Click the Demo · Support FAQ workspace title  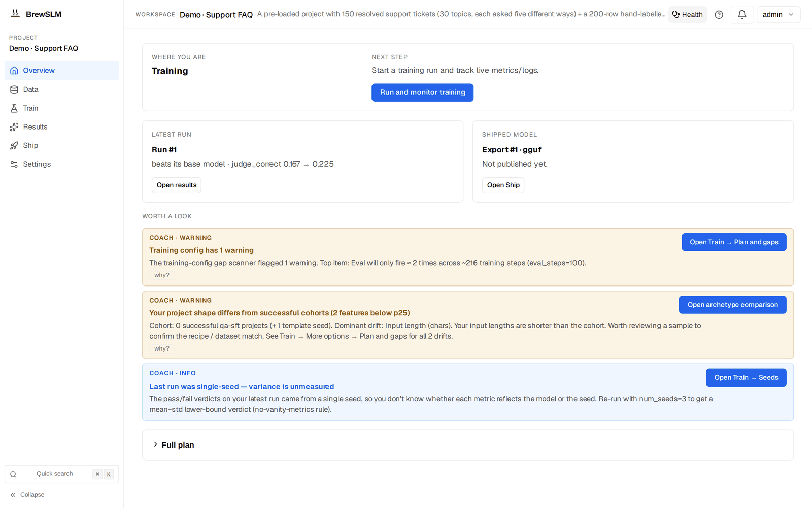click(x=216, y=15)
